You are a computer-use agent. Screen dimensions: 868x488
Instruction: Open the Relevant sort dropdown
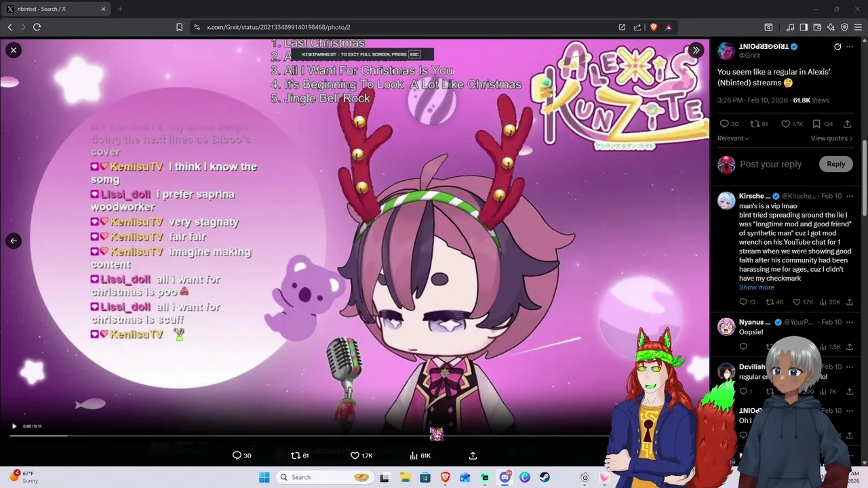[x=733, y=138]
